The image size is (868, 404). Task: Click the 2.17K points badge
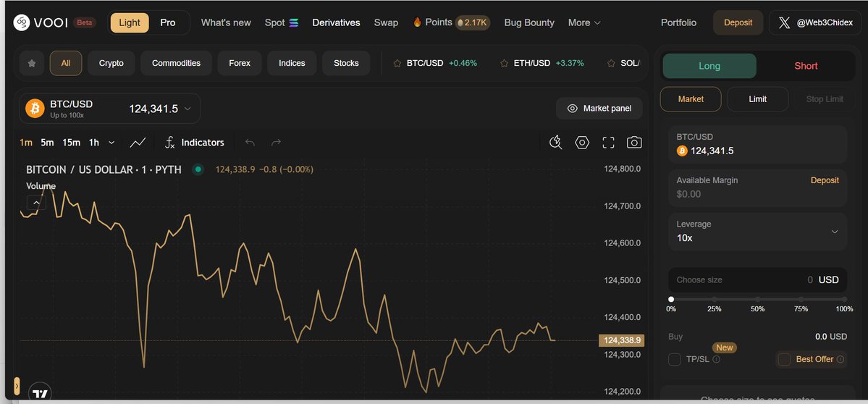click(x=472, y=22)
